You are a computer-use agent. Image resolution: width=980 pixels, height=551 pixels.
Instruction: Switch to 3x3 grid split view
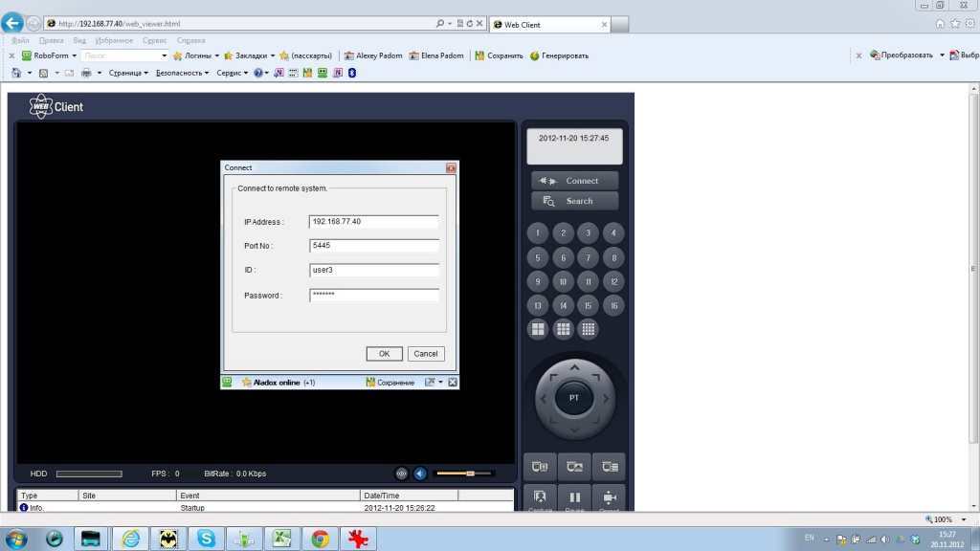(564, 329)
